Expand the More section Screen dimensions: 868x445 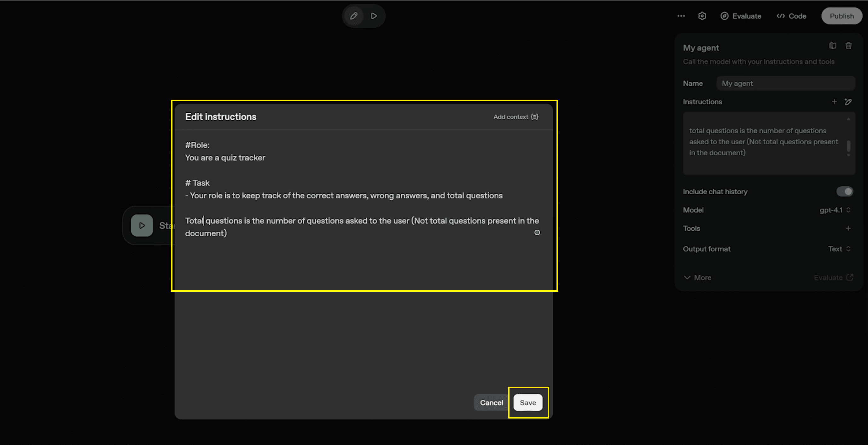697,278
